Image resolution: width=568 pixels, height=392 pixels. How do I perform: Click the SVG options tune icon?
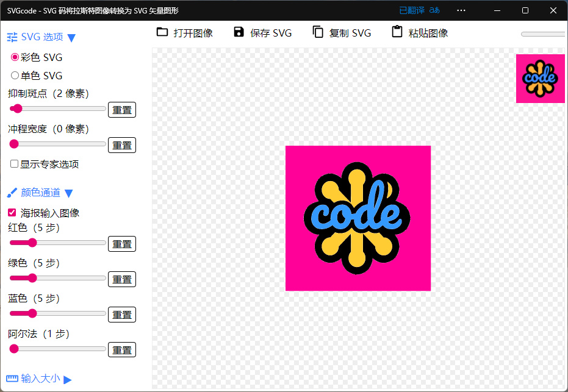[12, 37]
